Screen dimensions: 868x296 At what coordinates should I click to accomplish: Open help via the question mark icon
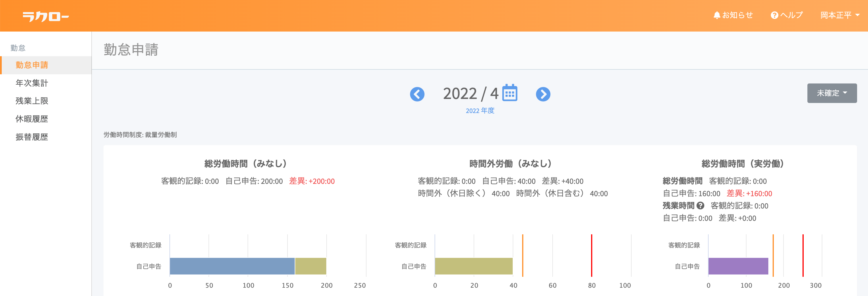coord(774,15)
